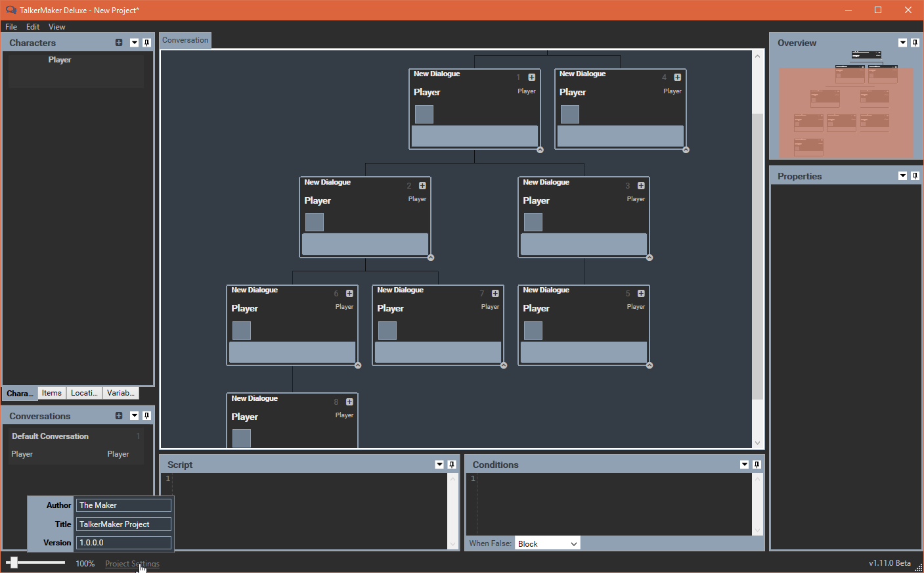Adjust the zoom slider in status bar
Screen dimensions: 924x573
13,562
